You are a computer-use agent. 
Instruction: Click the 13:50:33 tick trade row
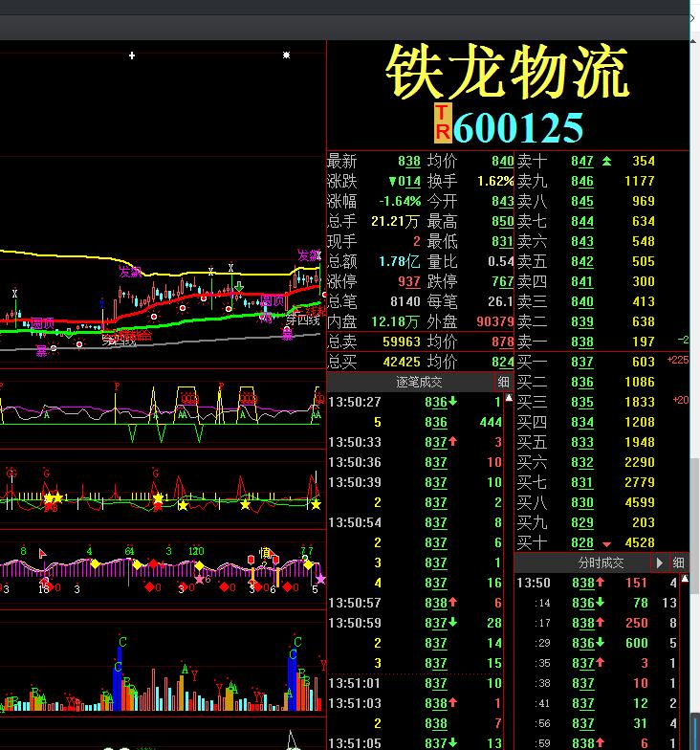415,442
